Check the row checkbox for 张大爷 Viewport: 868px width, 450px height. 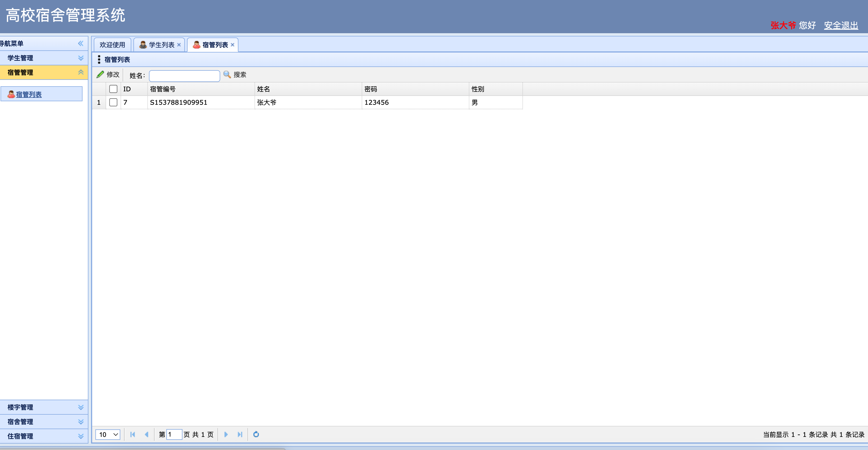click(113, 102)
